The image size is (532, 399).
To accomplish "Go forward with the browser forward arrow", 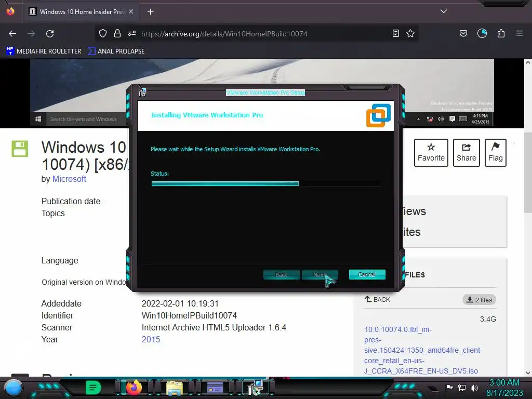I will coord(31,34).
